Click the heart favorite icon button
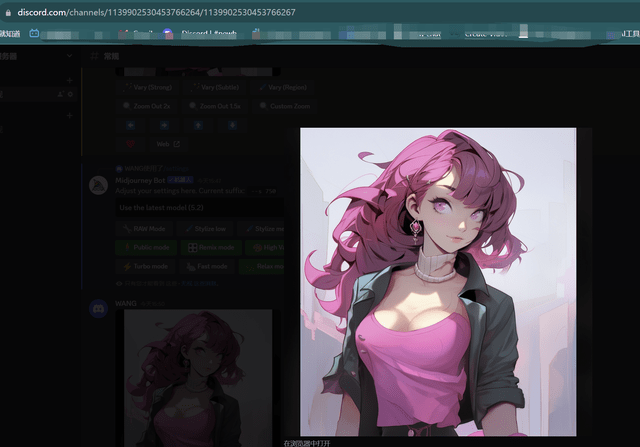The width and height of the screenshot is (640, 447). [x=130, y=144]
